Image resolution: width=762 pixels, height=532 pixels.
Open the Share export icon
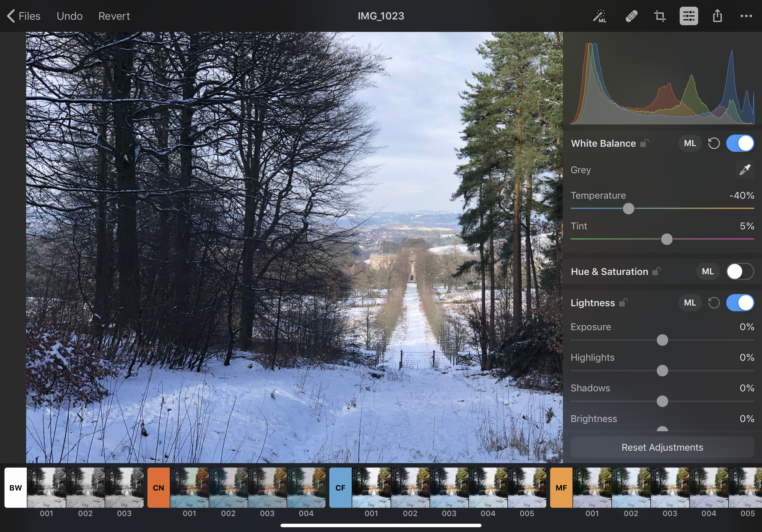(x=717, y=16)
